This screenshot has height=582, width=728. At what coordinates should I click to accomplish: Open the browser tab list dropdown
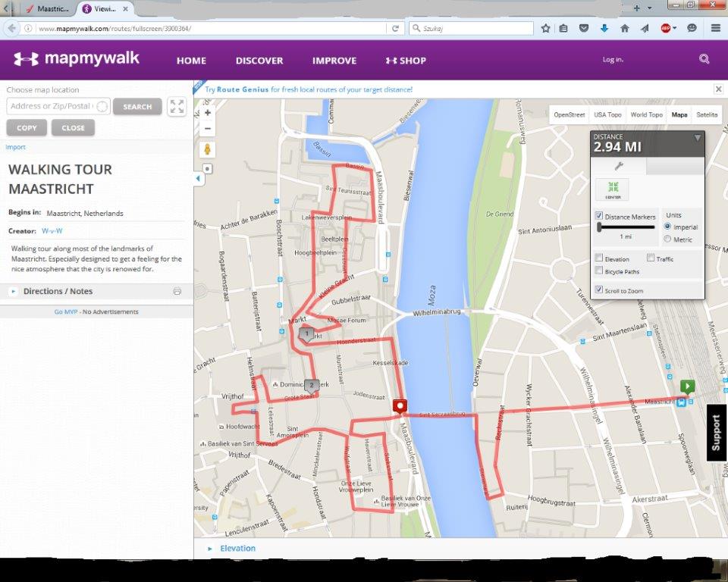[650, 8]
